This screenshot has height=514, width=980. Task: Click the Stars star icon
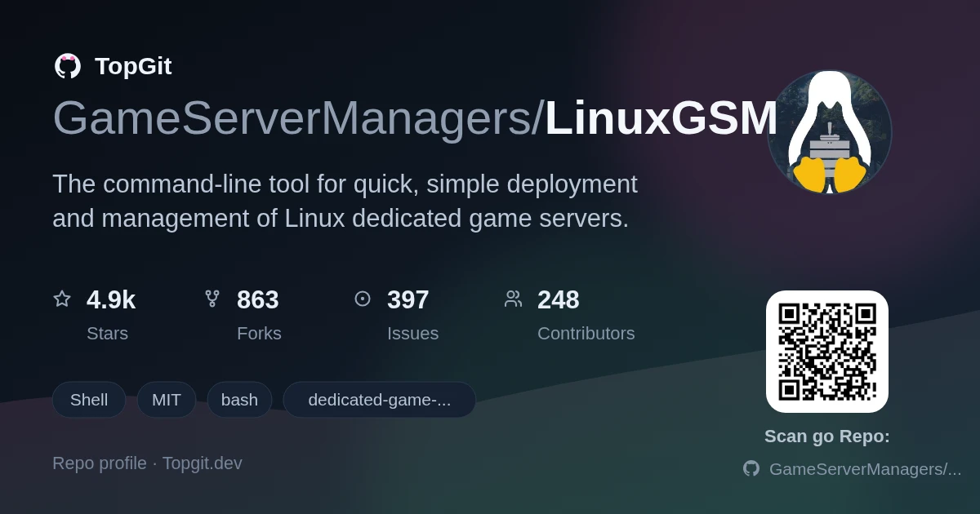(62, 299)
